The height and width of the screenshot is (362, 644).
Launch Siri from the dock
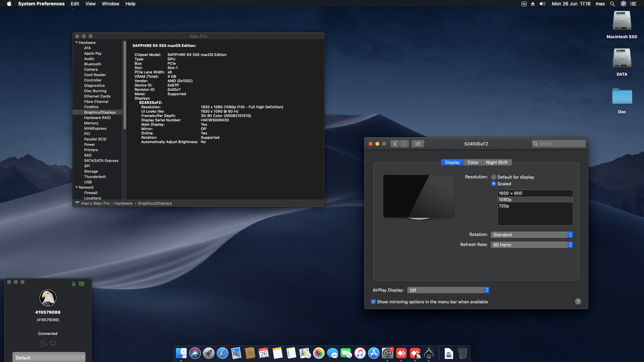(x=195, y=353)
